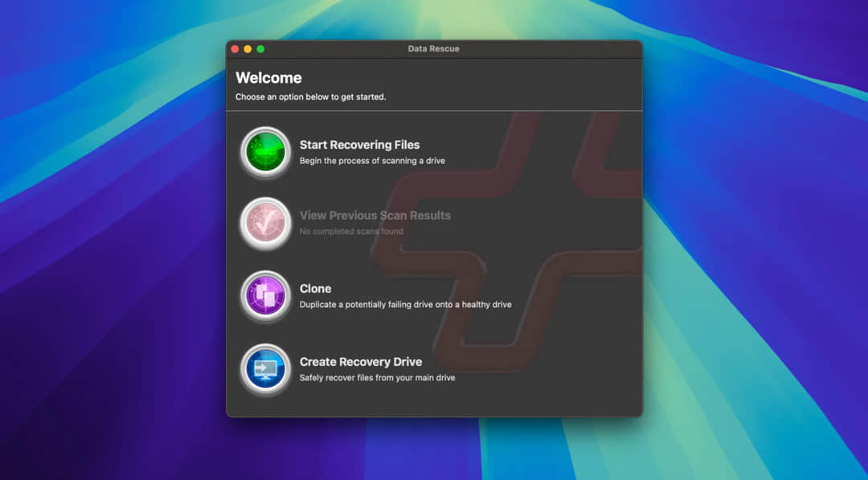Screen dimensions: 868x480
Task: Select the Welcome heading text
Action: point(268,77)
